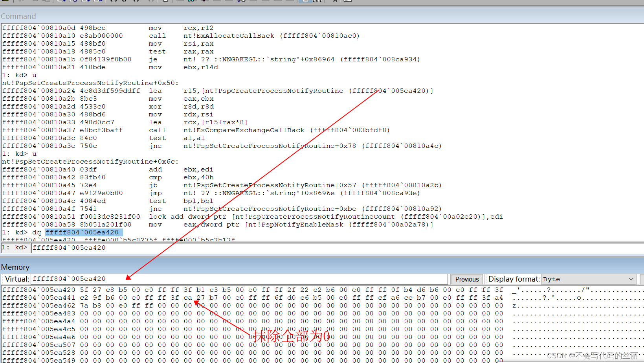Click the xor r8d,r8d instruction line
This screenshot has width=644, height=363.
[x=108, y=107]
